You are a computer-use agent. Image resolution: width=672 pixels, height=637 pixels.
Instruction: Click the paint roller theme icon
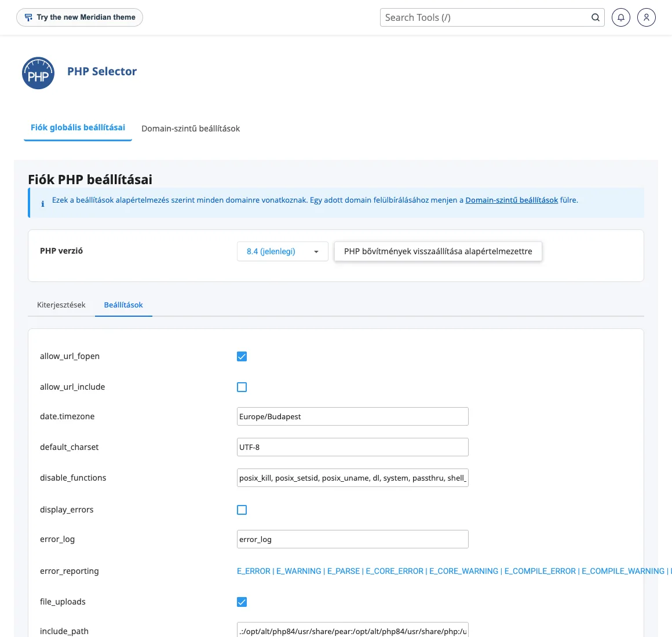tap(28, 17)
